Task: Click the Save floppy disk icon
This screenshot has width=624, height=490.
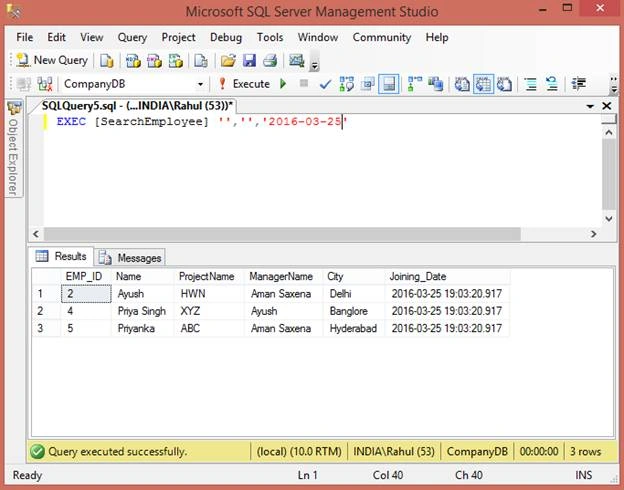Action: click(x=250, y=61)
